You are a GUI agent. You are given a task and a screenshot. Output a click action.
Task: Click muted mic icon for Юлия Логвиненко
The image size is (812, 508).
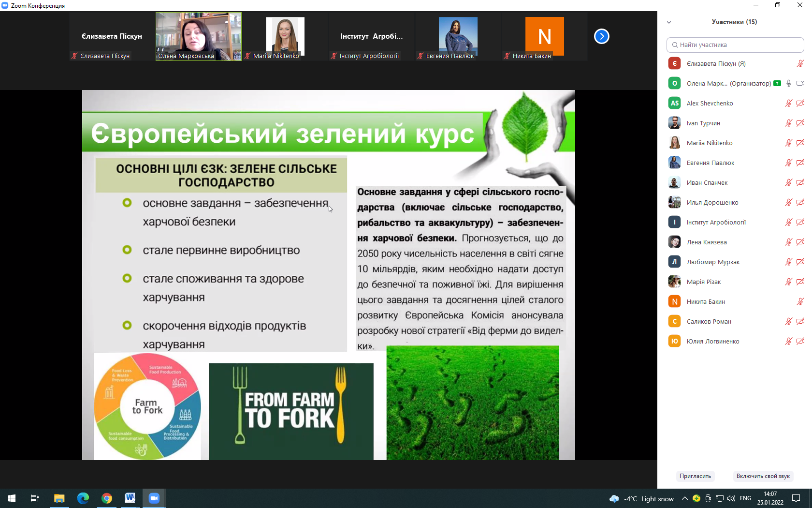789,341
